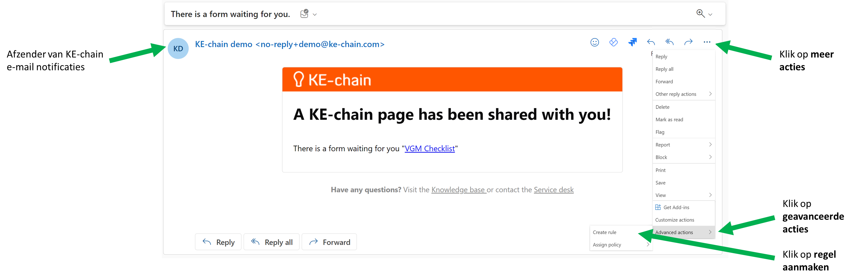Click the forward arrow icon in header
The width and height of the screenshot is (868, 280).
688,42
